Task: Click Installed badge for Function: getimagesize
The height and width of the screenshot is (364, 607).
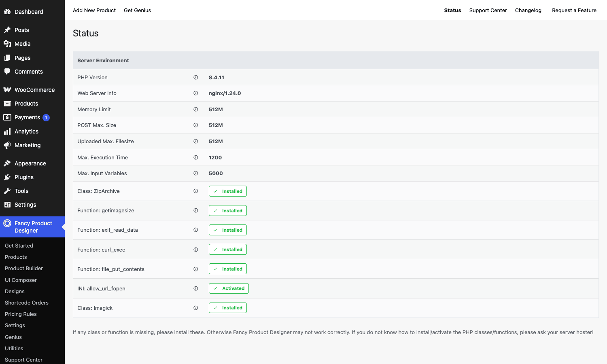Action: coord(228,211)
